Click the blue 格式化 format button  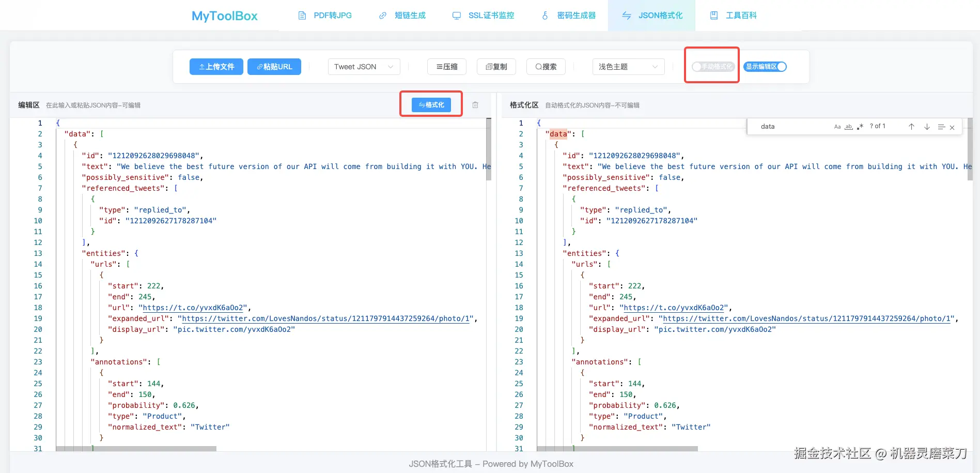tap(431, 105)
